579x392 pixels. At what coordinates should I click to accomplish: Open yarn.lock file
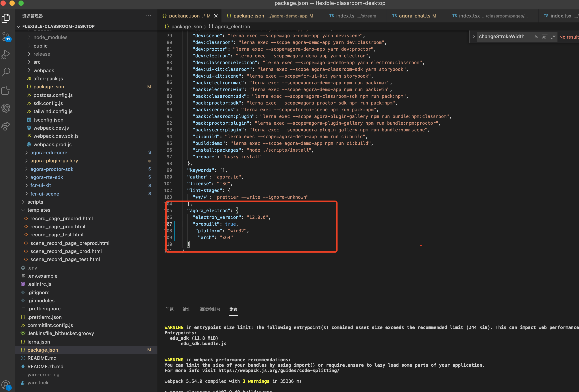tap(38, 383)
